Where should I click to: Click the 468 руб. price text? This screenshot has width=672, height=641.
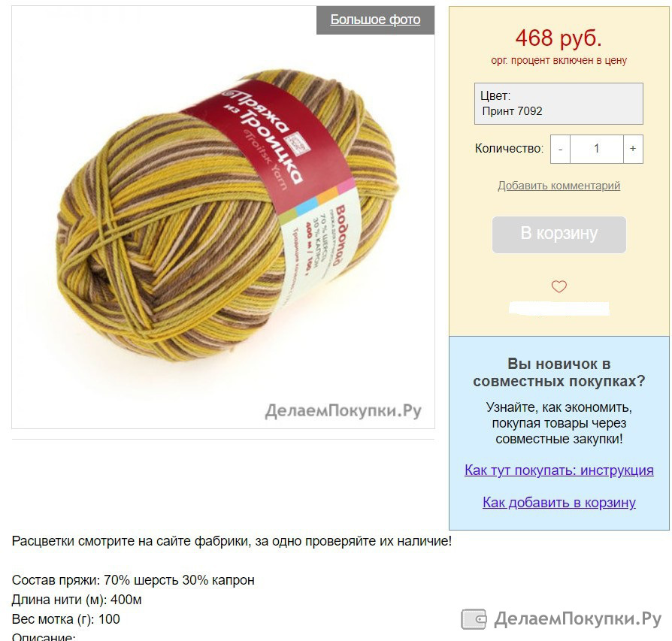coord(558,38)
